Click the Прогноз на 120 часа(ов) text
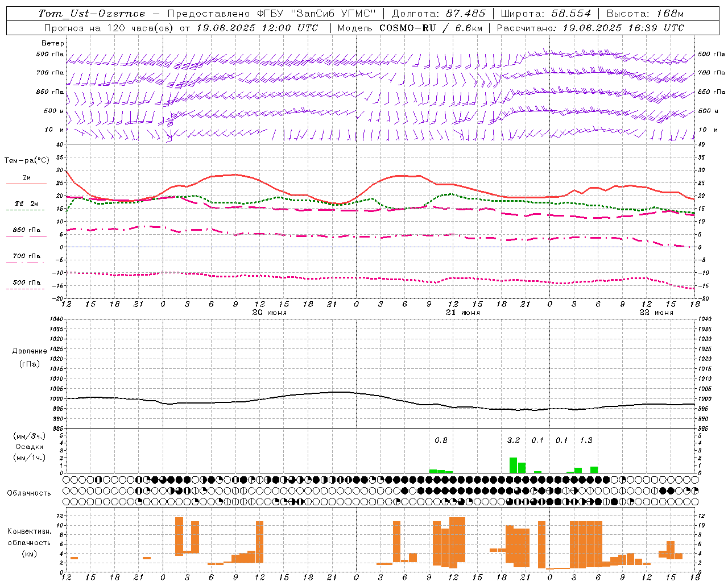 coord(108,28)
